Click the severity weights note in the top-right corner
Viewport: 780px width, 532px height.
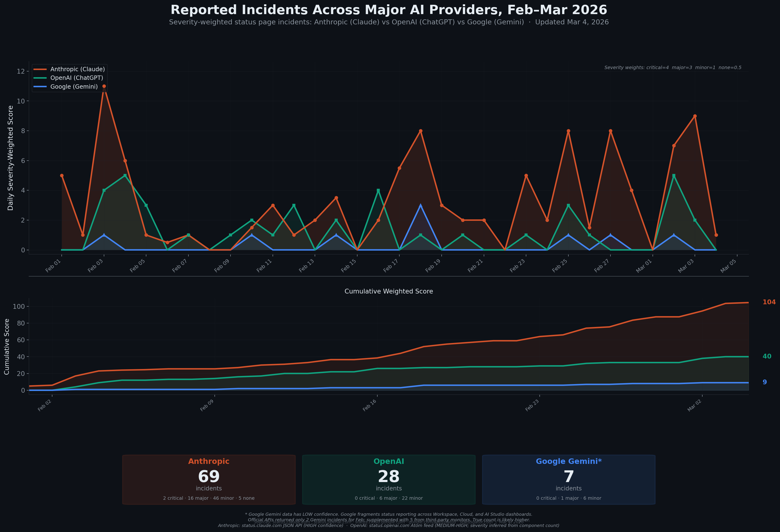[x=673, y=67]
